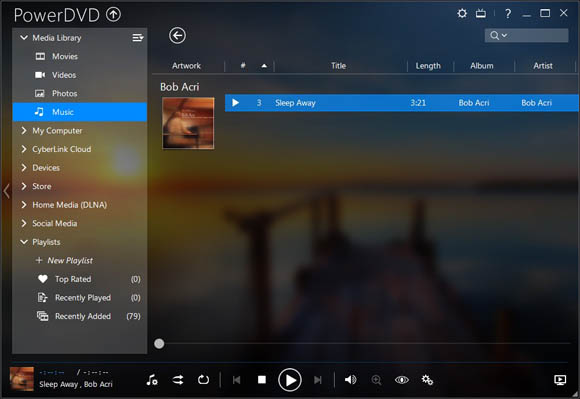
Task: Sort by the Length column
Action: [428, 65]
